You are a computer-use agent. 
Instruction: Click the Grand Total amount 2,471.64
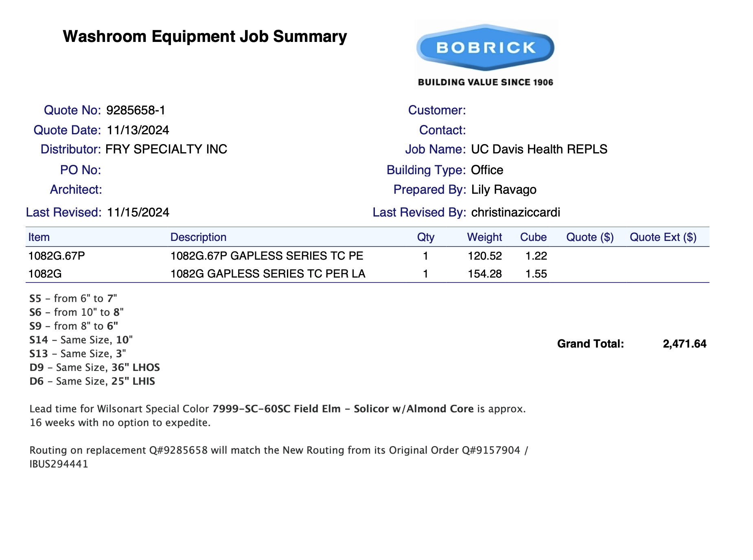coord(684,344)
